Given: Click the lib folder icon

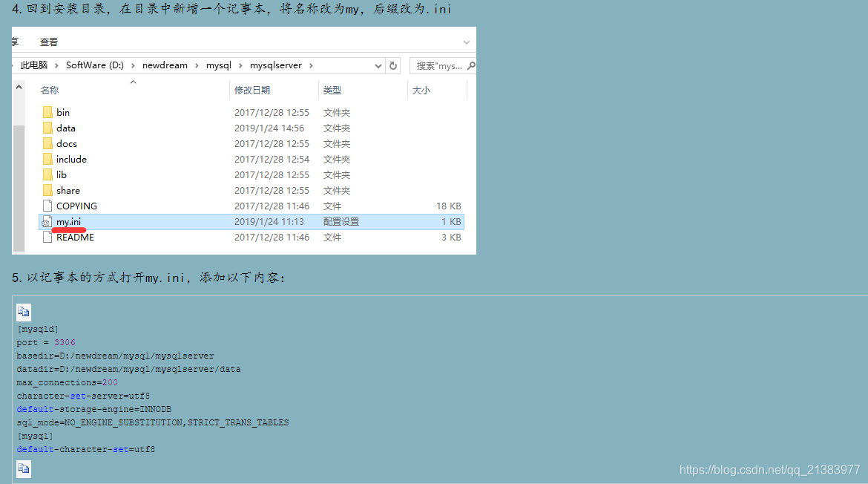Looking at the screenshot, I should 47,174.
